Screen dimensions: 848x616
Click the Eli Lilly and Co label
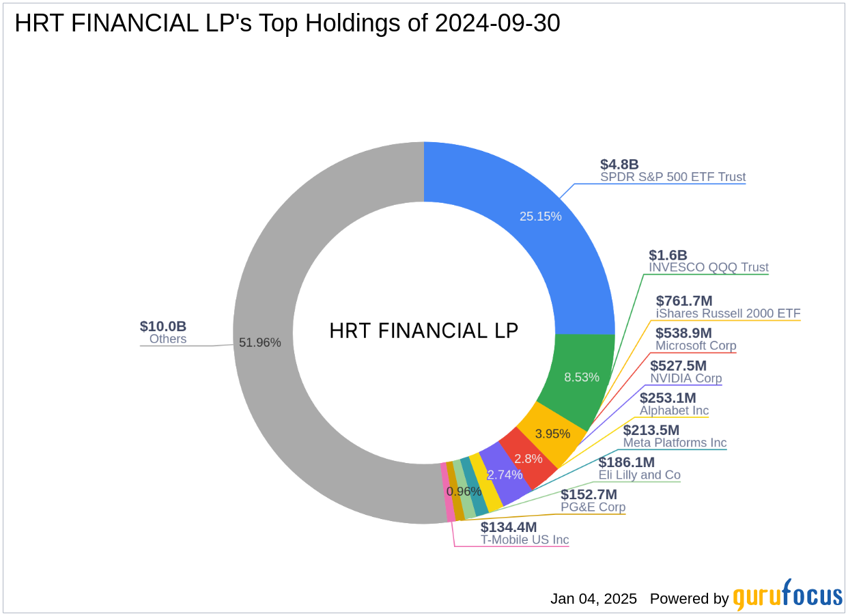(640, 475)
